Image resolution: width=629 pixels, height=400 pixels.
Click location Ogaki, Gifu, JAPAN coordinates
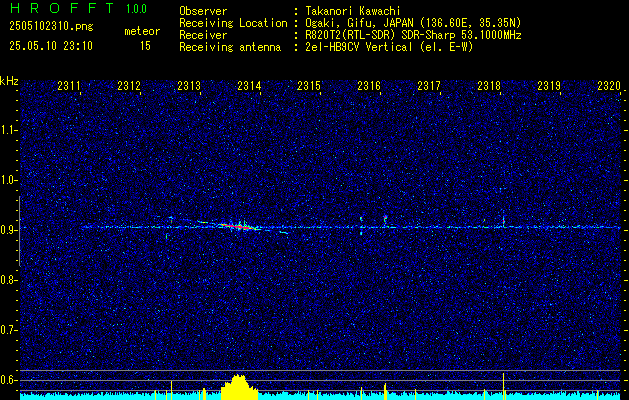[413, 23]
